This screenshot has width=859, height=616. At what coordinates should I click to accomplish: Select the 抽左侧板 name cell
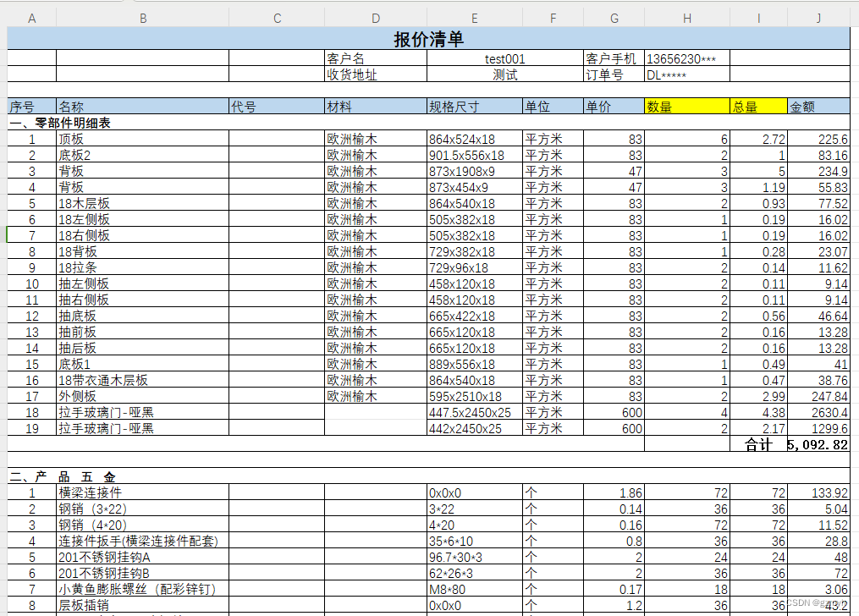pos(142,283)
